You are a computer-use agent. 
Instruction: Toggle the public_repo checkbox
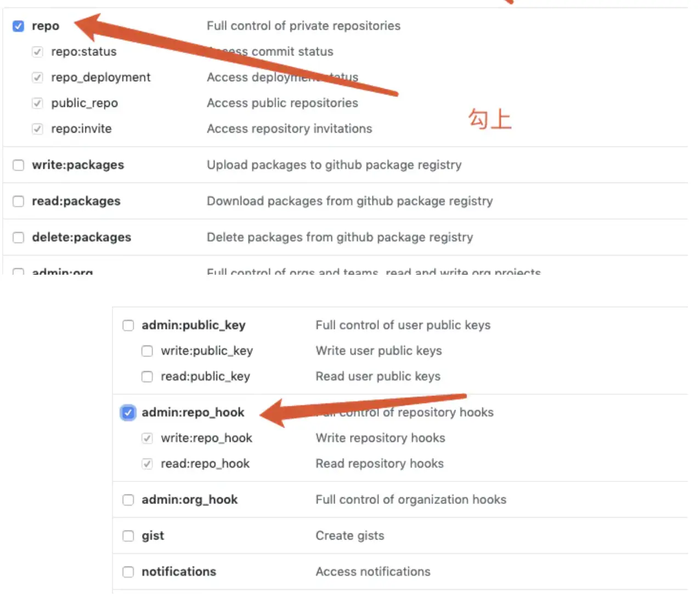(37, 103)
